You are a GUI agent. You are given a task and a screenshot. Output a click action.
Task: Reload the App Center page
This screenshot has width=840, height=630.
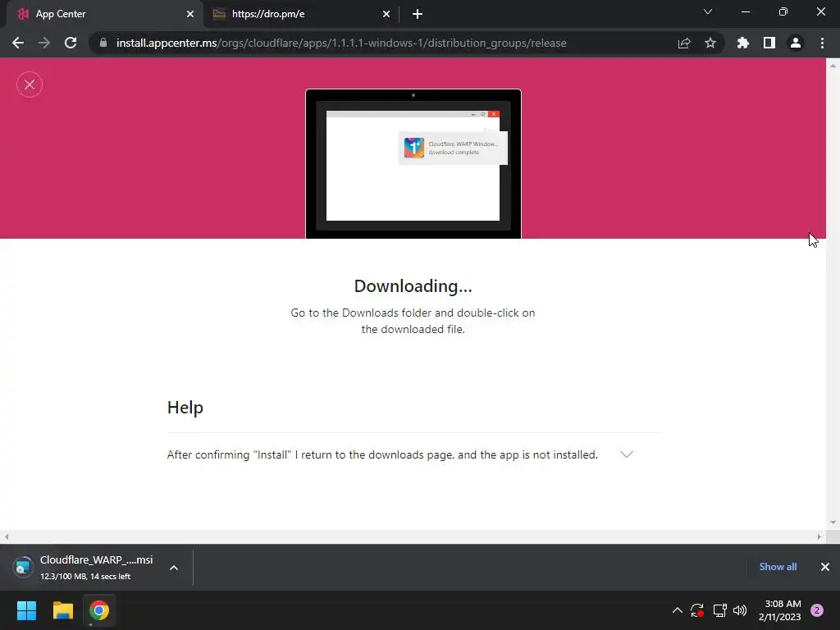pos(71,43)
